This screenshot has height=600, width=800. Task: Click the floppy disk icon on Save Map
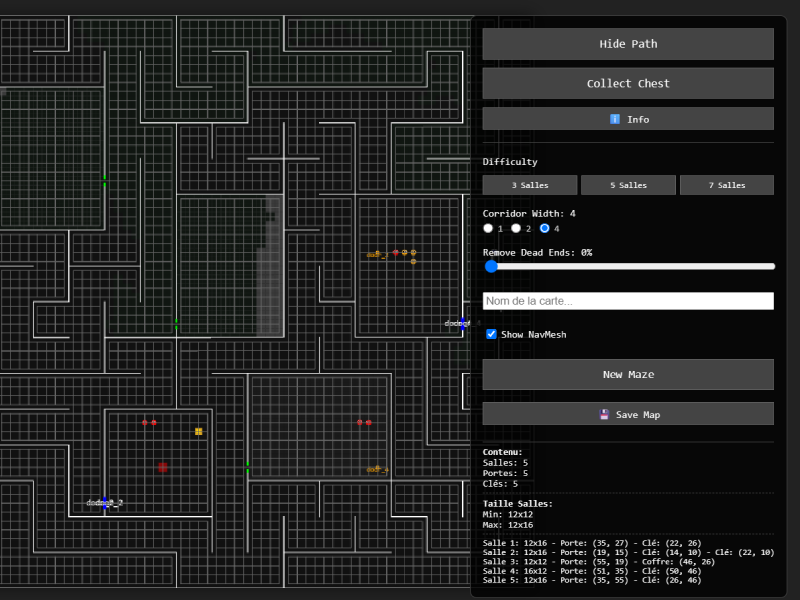604,414
